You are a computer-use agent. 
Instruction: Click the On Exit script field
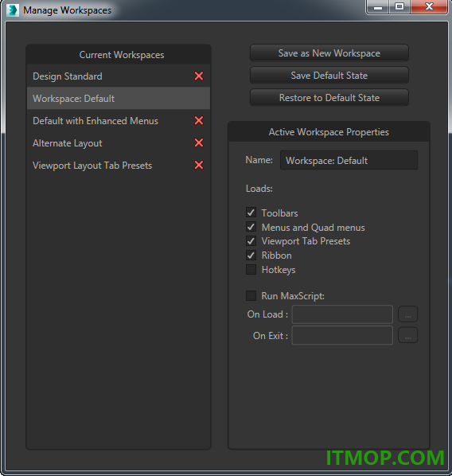pos(342,335)
